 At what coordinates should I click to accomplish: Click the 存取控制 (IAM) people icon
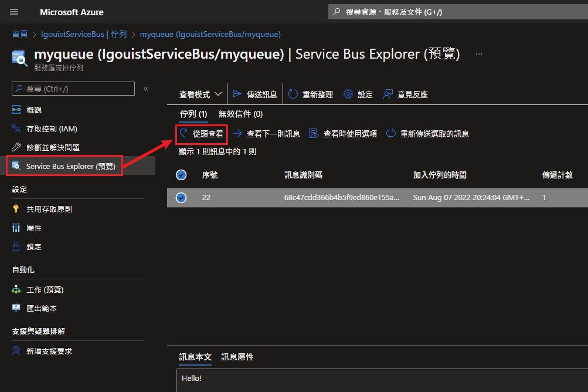pyautogui.click(x=16, y=129)
